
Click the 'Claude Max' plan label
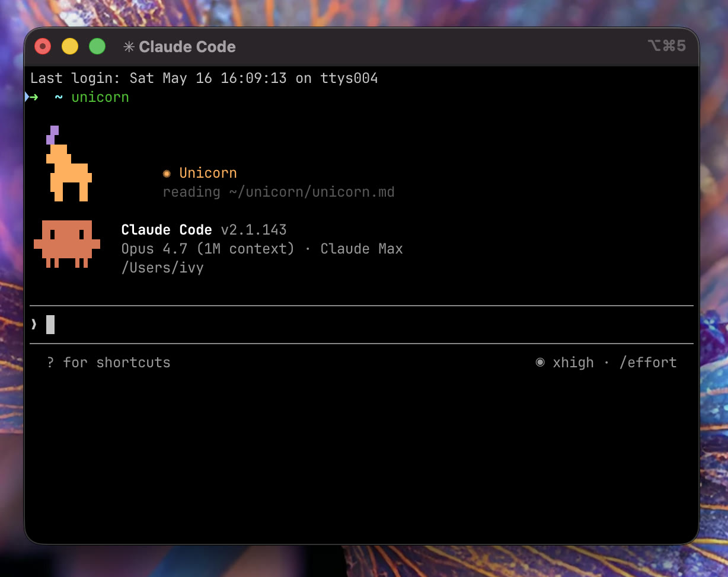(362, 249)
